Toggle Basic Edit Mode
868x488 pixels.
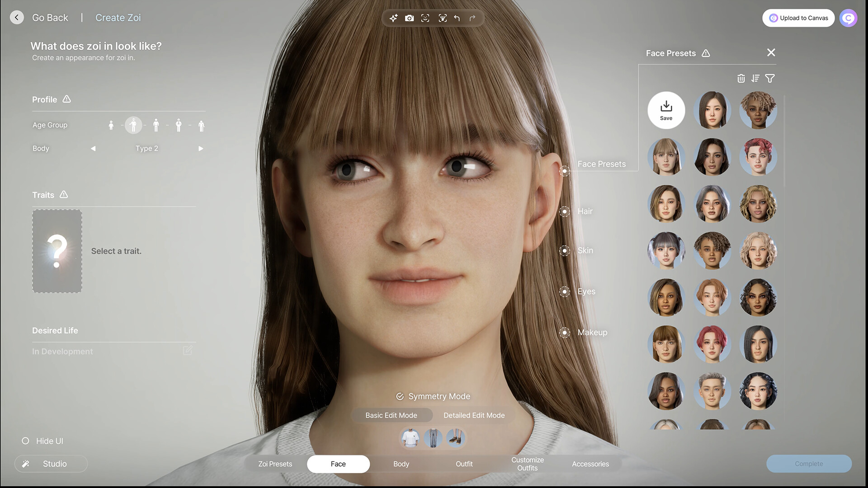(x=391, y=415)
